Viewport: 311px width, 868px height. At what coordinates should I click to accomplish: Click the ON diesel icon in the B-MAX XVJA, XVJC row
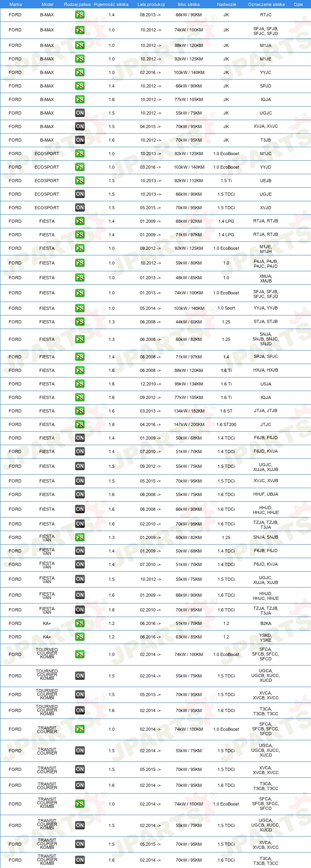coord(80,127)
